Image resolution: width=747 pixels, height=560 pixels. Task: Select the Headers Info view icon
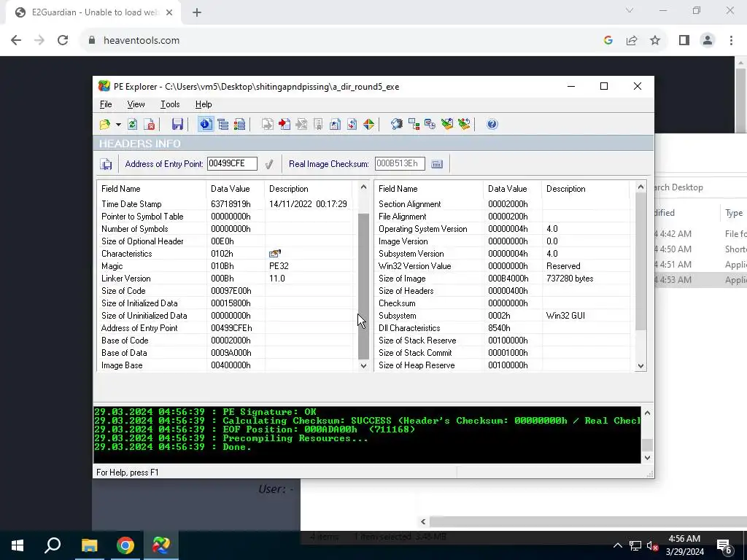pos(205,124)
